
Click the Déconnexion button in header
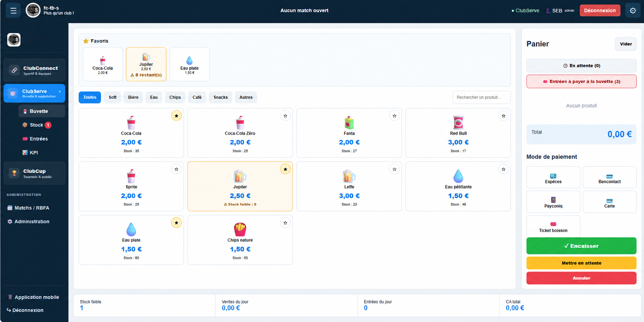pyautogui.click(x=600, y=11)
